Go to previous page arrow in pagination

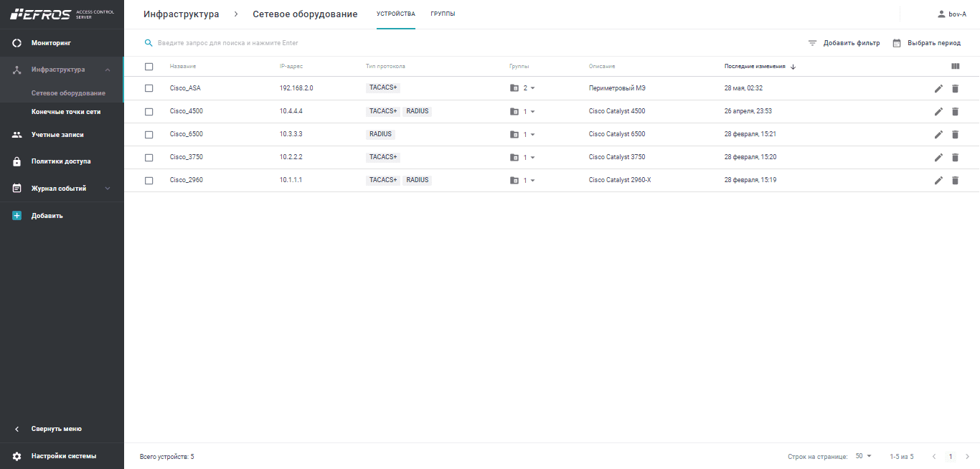click(x=934, y=456)
